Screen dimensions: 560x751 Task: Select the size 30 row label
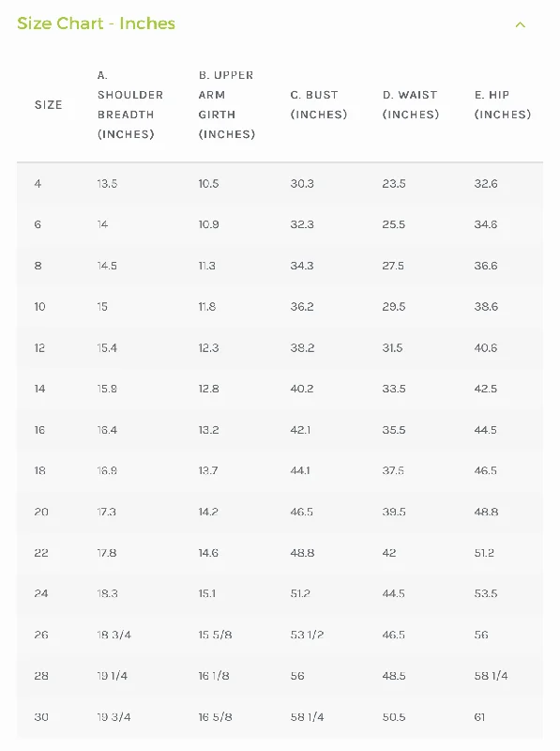[x=41, y=717]
